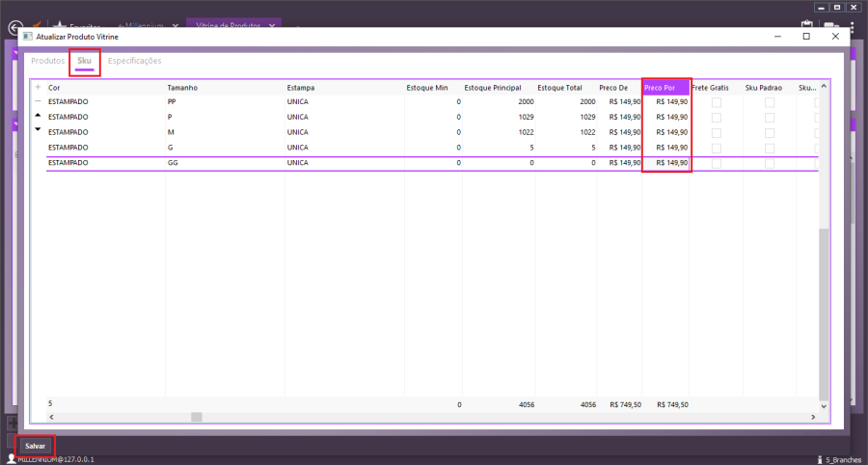The image size is (868, 465).
Task: Sort by Estoque Principal column header
Action: click(x=493, y=88)
